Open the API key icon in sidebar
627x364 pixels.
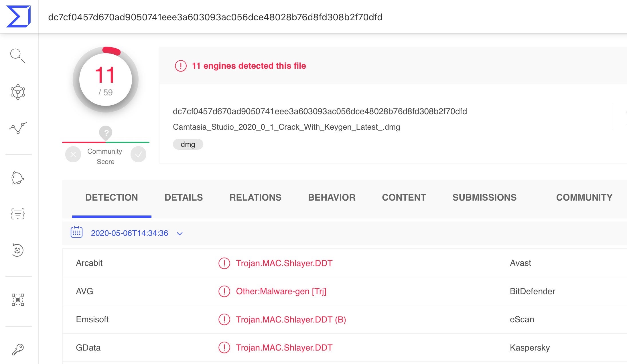pos(18,349)
